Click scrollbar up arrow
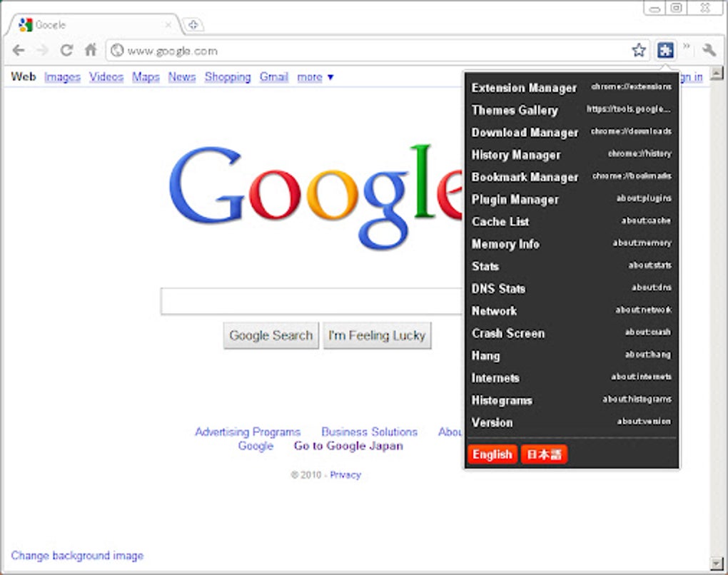Screen dimensions: 728x575 pos(717,72)
